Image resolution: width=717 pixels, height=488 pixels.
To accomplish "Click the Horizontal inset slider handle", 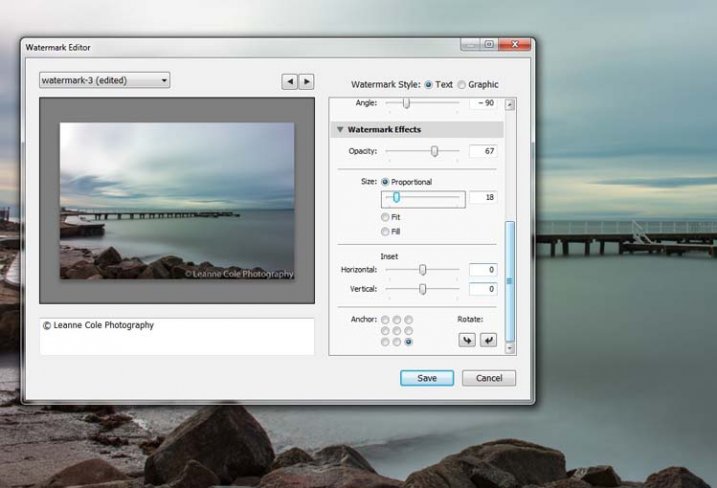I will (423, 269).
